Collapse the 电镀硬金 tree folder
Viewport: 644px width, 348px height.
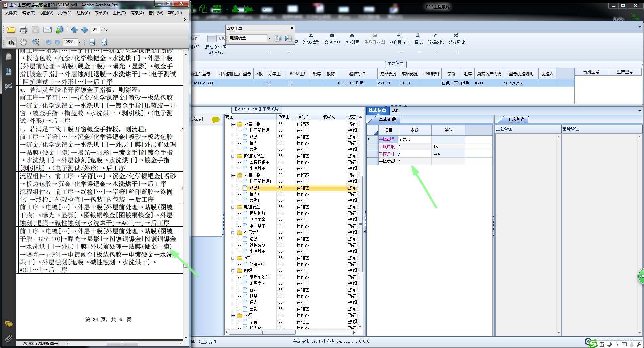click(233, 207)
